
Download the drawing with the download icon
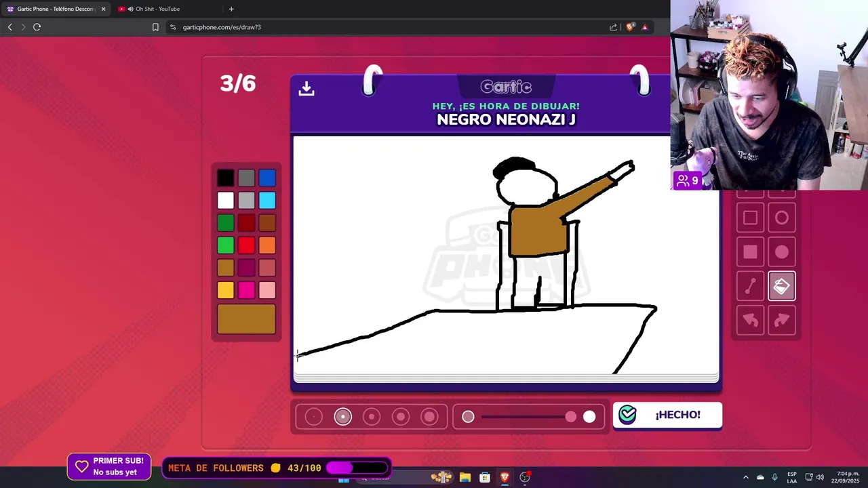307,89
